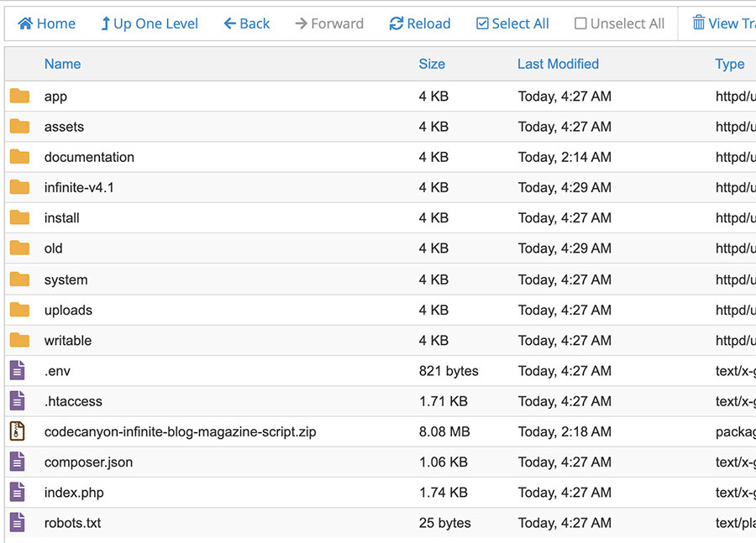Select the index.php file name
Image resolution: width=756 pixels, height=543 pixels.
pyautogui.click(x=74, y=493)
